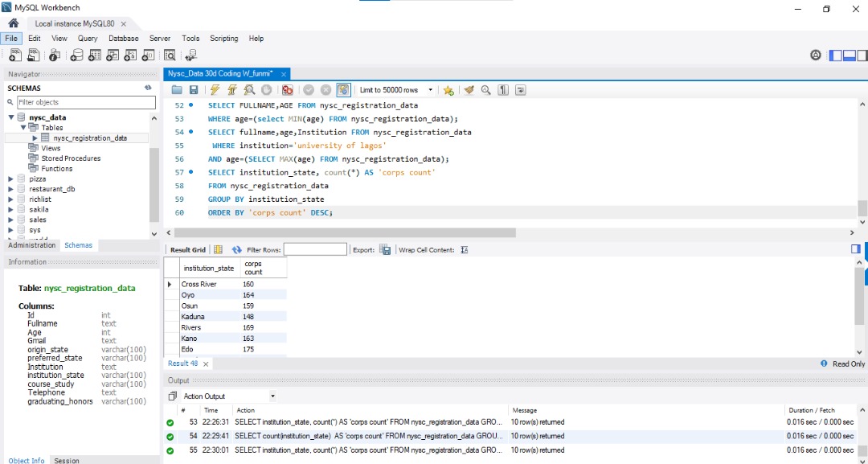This screenshot has height=464, width=868.
Task: Switch to the Administration tab
Action: click(x=31, y=244)
